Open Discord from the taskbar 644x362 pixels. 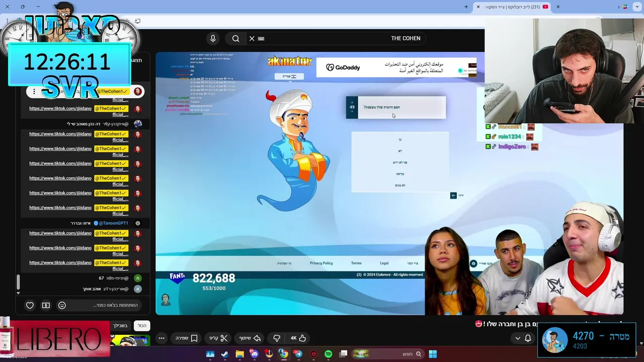(254, 354)
